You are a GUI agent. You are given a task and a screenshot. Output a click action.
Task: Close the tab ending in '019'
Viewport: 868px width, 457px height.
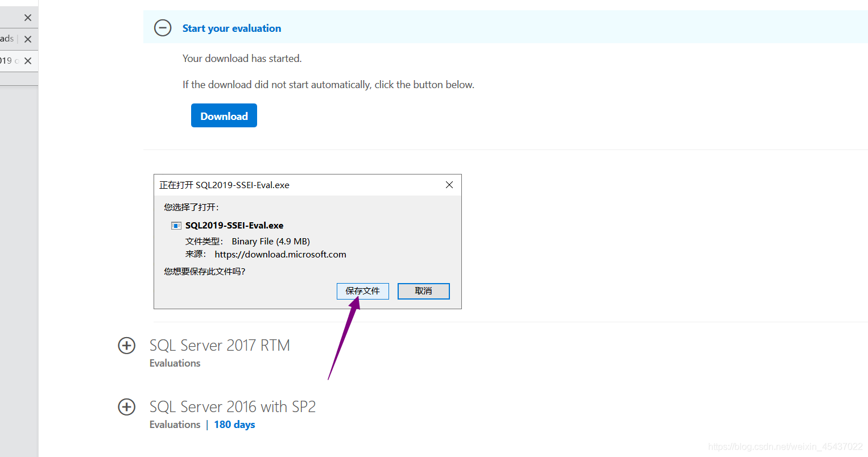click(28, 61)
